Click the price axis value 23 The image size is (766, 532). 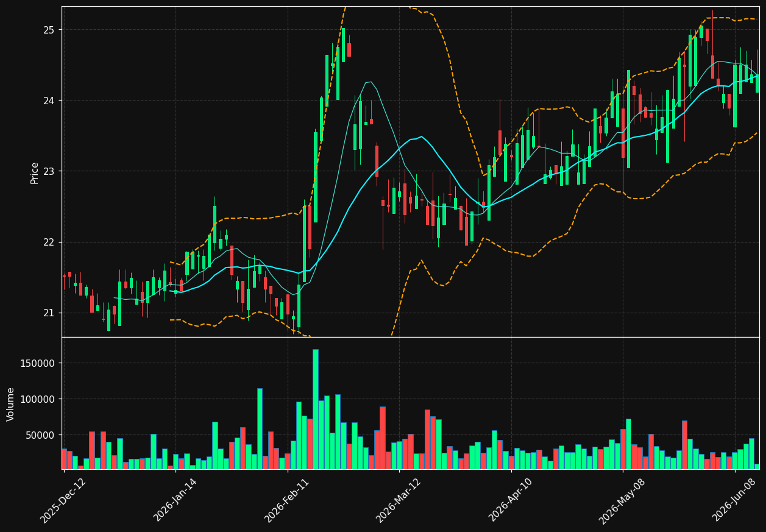pos(49,171)
